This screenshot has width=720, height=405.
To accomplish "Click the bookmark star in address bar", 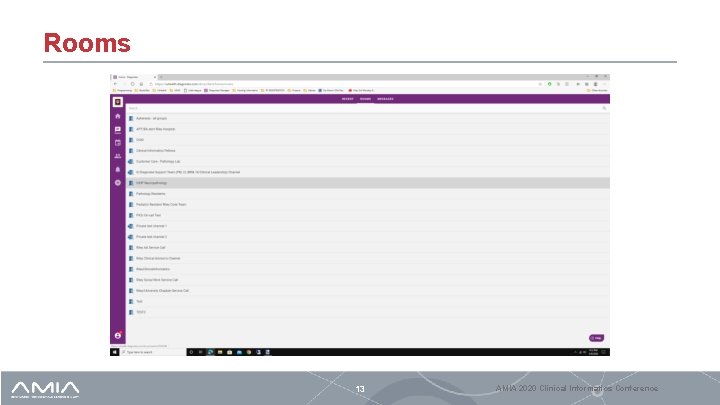I will [x=540, y=84].
